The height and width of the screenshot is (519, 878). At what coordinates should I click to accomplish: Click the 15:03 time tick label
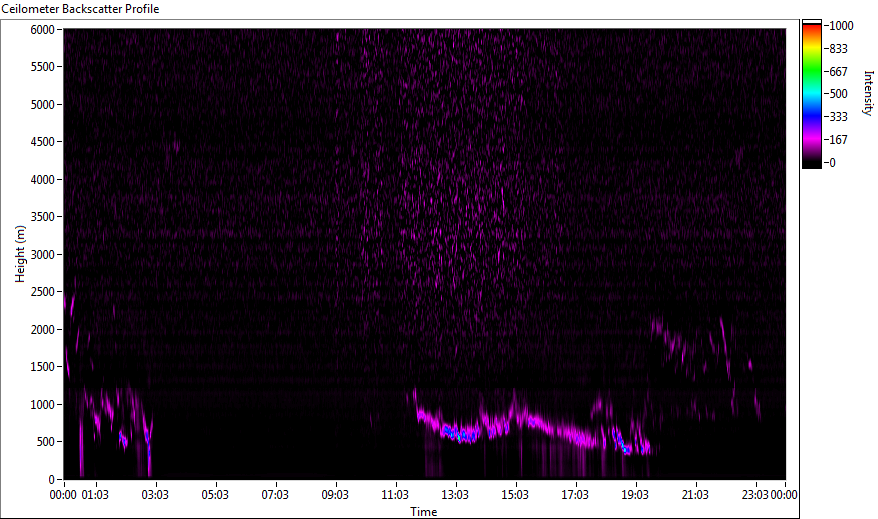[x=515, y=495]
